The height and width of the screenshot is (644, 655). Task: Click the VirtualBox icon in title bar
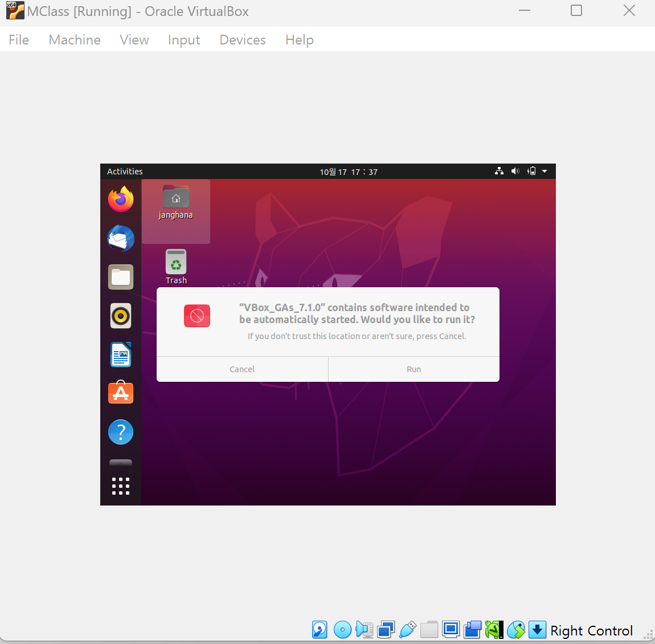click(15, 10)
